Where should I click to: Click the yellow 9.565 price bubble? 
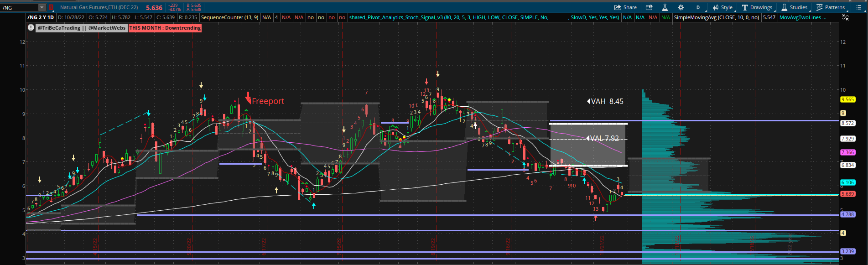[x=847, y=99]
